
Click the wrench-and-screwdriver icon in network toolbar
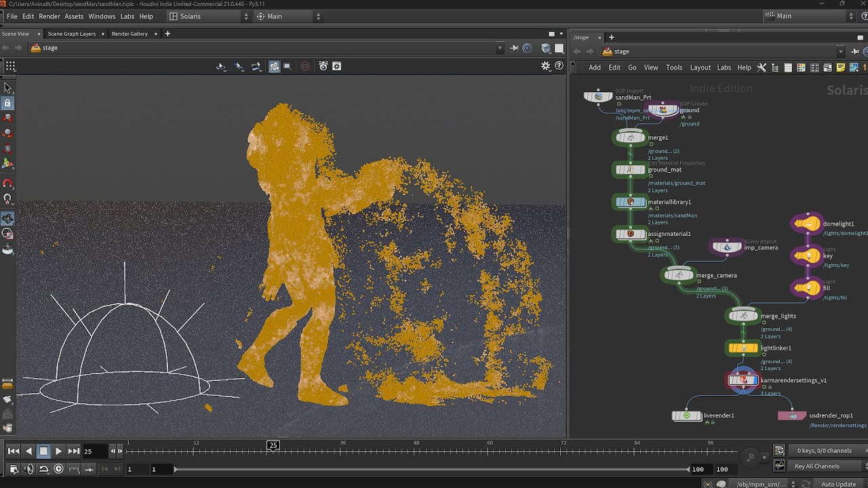[x=762, y=68]
